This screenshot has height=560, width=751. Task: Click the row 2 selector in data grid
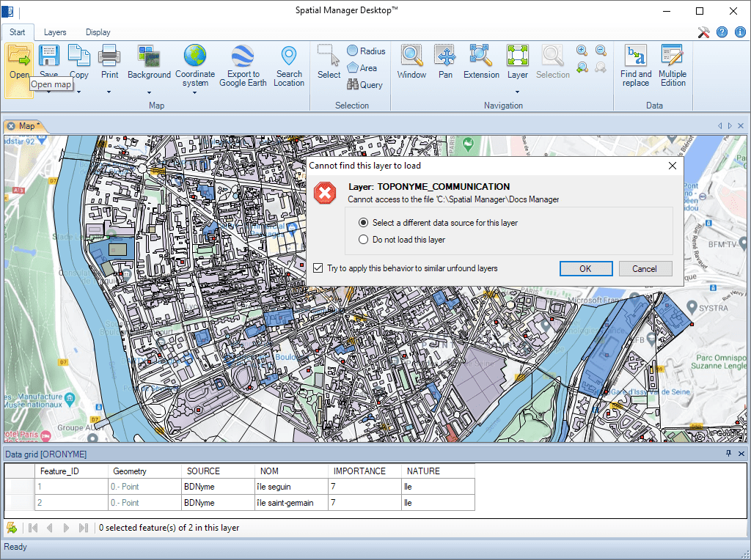tap(20, 503)
